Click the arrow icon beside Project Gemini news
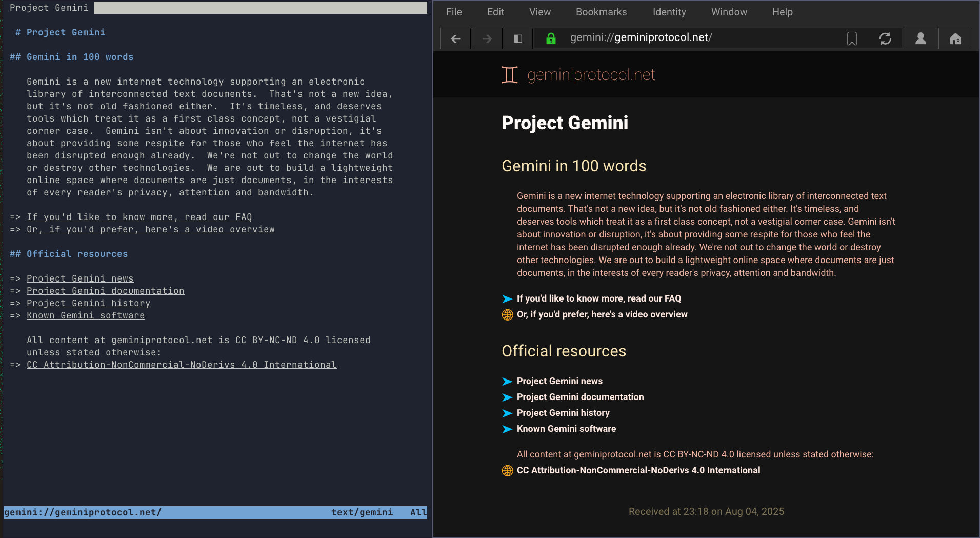 (507, 381)
